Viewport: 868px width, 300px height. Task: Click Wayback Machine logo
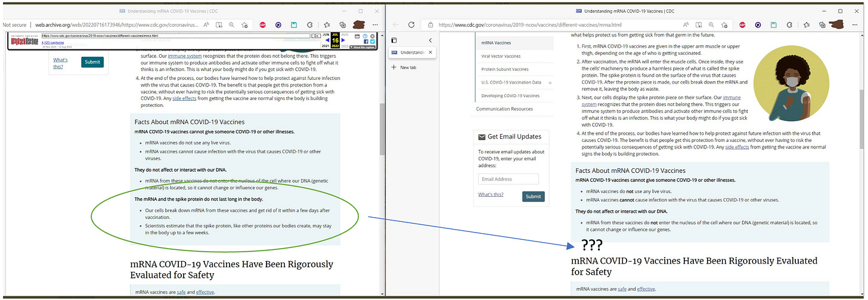click(x=24, y=40)
